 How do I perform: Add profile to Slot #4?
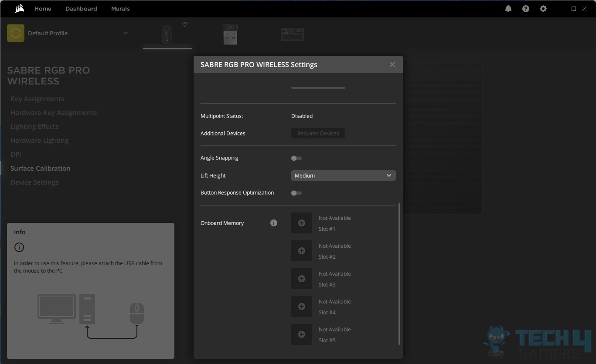tap(302, 307)
